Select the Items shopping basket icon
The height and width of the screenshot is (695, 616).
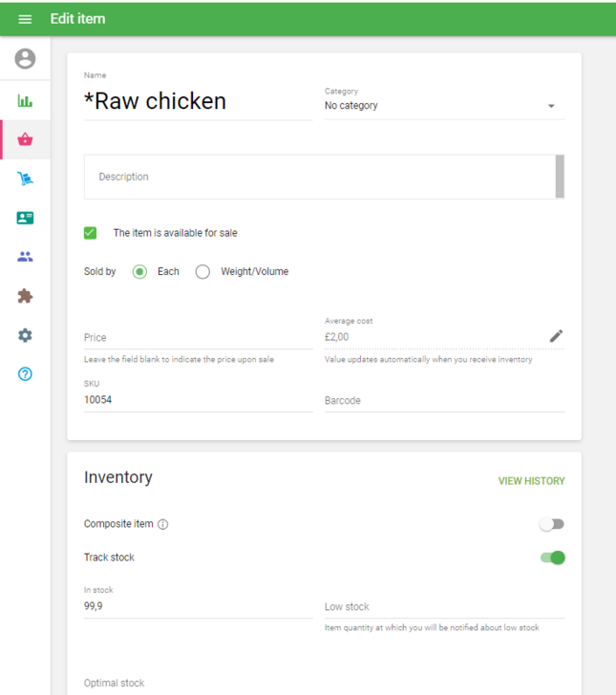25,139
